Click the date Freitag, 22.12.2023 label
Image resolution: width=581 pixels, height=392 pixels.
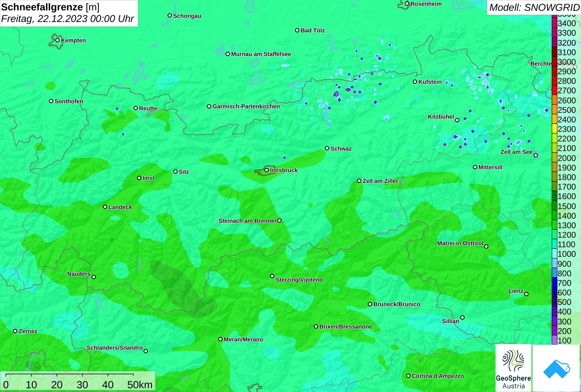pyautogui.click(x=68, y=19)
